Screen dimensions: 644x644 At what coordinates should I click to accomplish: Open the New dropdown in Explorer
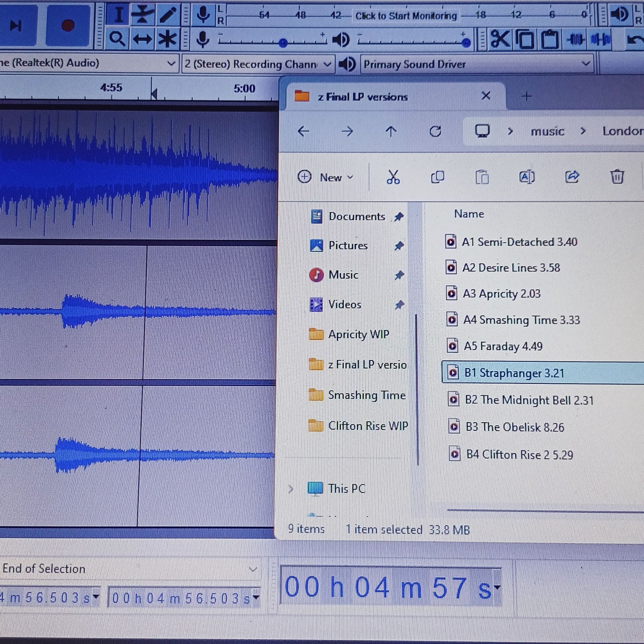coord(325,177)
